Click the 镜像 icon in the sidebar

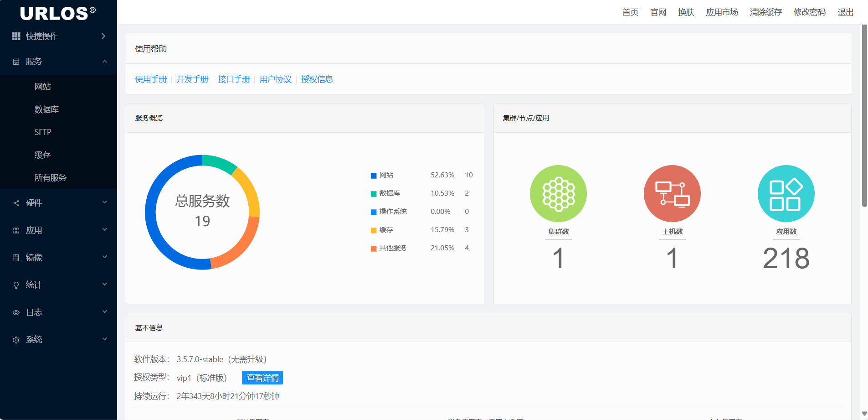click(x=16, y=257)
